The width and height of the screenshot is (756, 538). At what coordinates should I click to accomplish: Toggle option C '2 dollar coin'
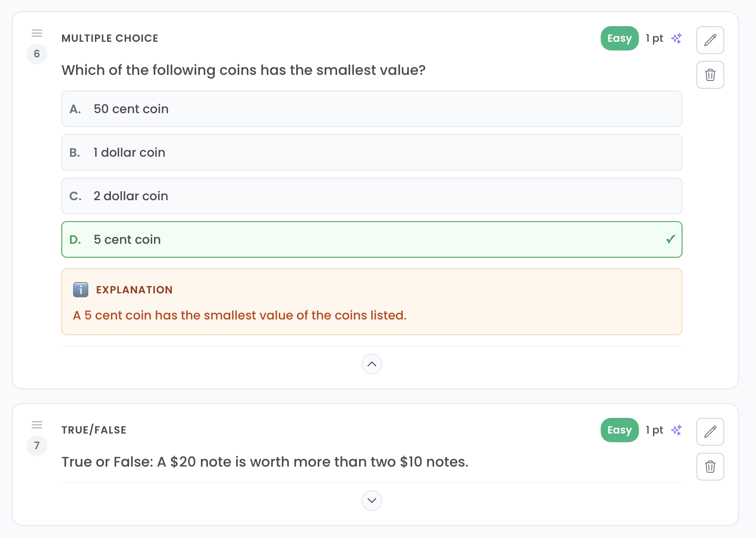pyautogui.click(x=371, y=196)
